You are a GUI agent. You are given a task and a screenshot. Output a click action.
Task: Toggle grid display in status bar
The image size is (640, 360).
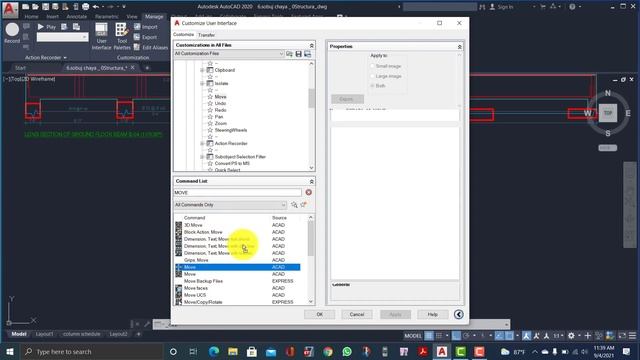429,336
